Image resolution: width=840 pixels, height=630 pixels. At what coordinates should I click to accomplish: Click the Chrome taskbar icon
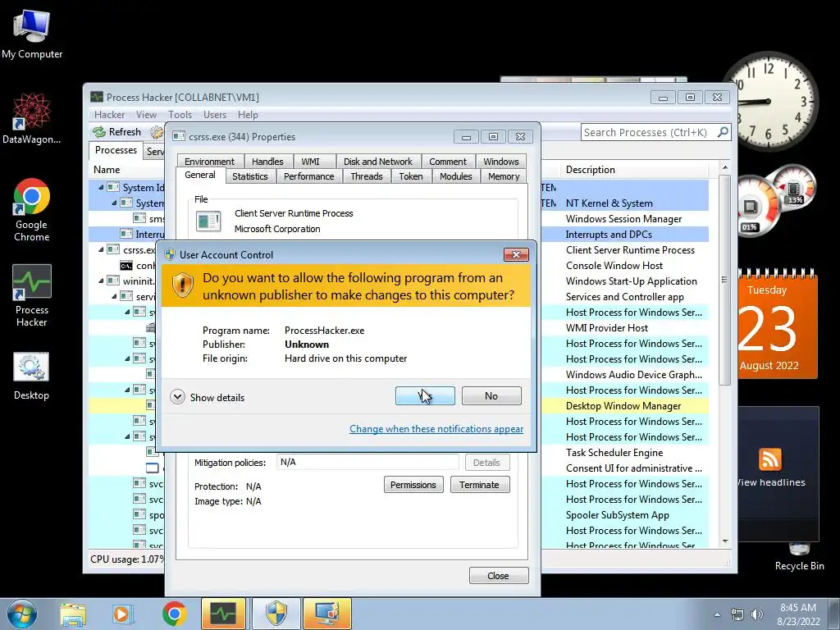[x=174, y=614]
